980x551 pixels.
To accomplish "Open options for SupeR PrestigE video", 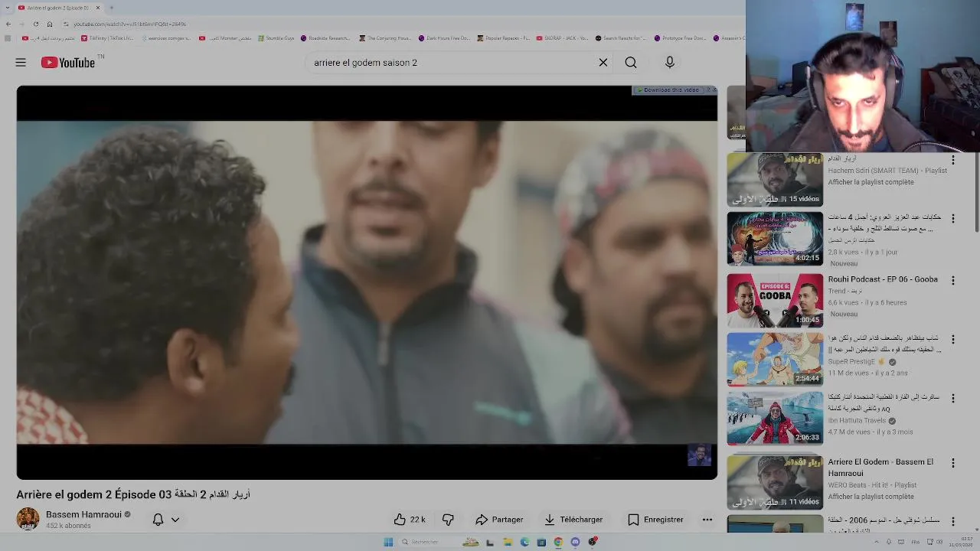I will point(953,339).
